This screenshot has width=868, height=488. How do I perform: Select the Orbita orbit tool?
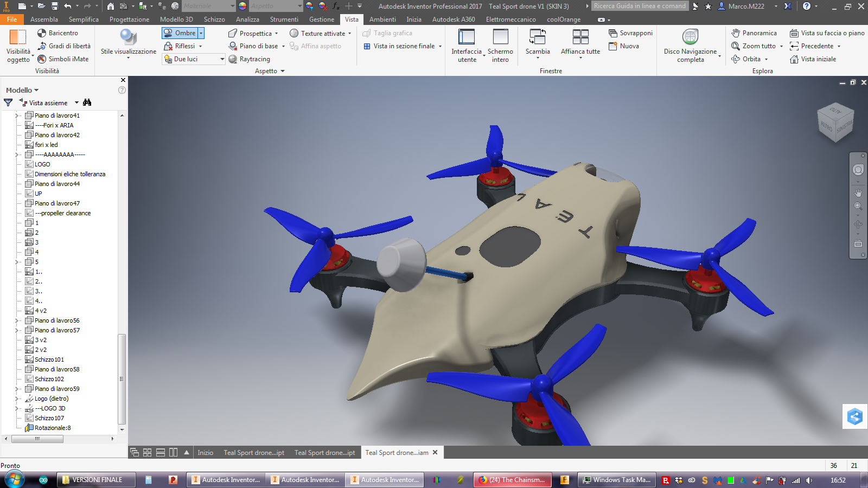click(x=746, y=59)
